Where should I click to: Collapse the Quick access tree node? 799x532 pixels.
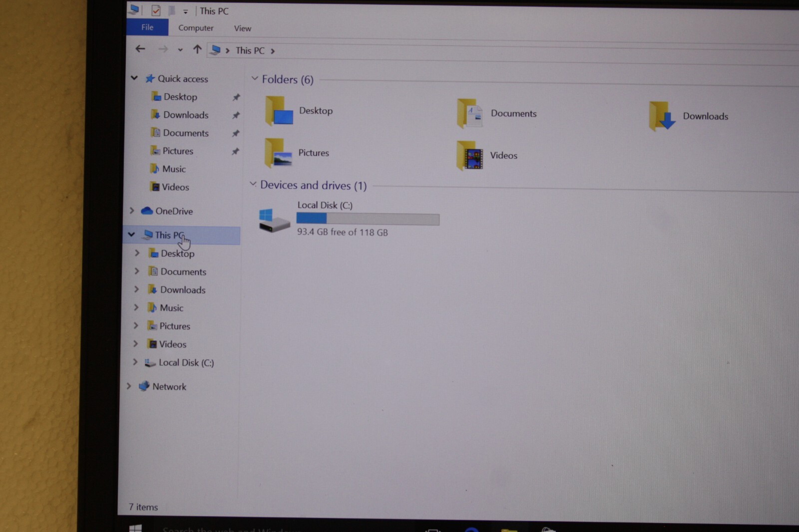(x=134, y=78)
